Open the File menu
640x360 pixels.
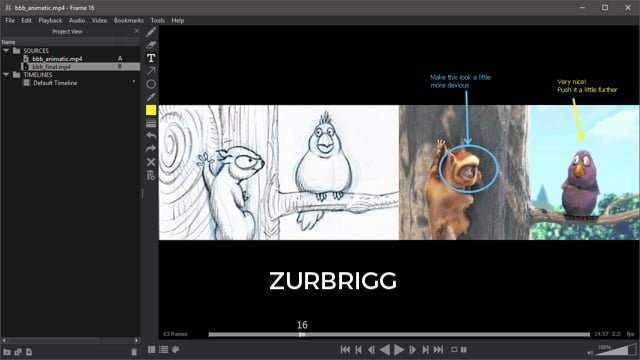(10, 20)
